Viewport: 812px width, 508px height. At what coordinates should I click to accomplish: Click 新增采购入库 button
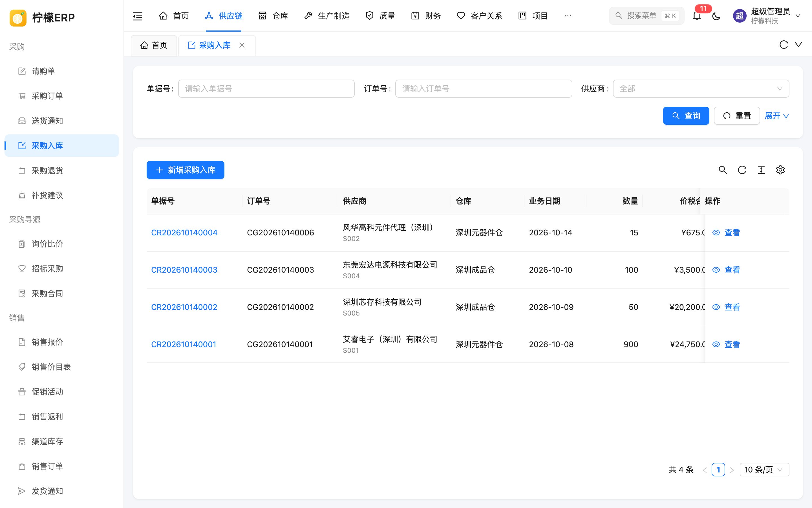[186, 170]
